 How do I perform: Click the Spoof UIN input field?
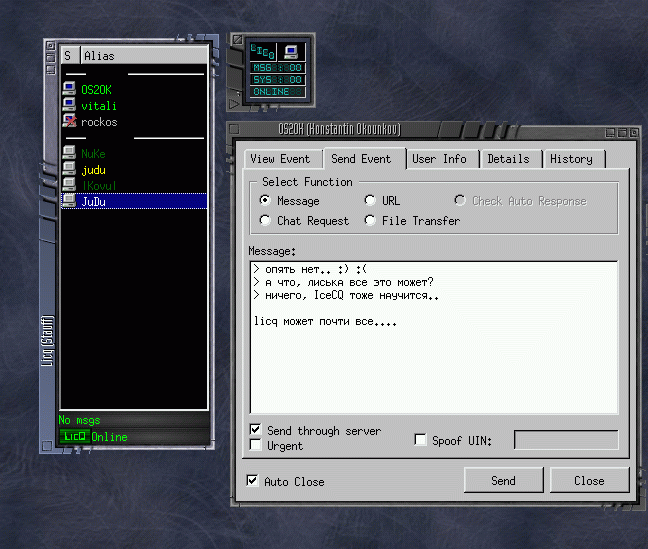566,440
